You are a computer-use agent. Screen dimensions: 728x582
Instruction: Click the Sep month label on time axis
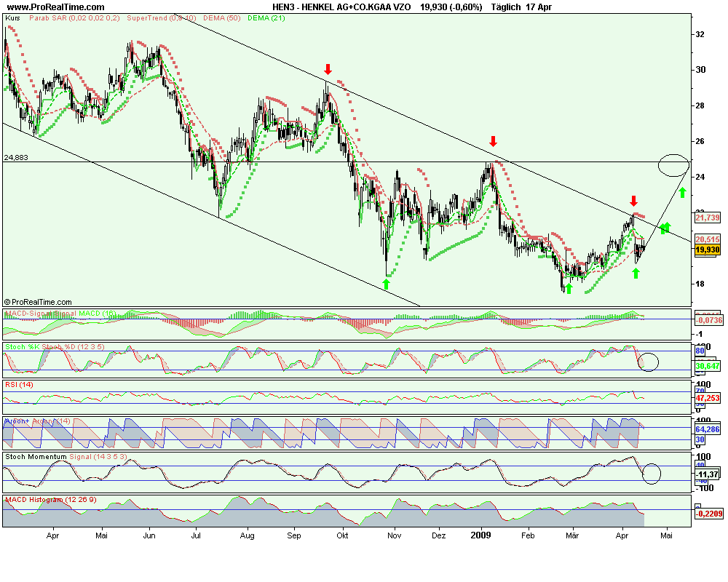coord(294,535)
